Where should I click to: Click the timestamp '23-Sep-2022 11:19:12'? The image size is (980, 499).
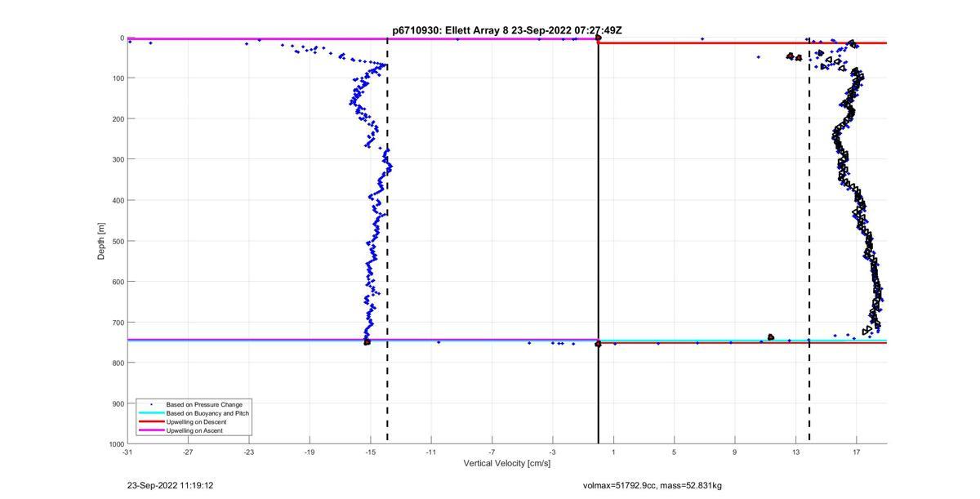(x=170, y=485)
